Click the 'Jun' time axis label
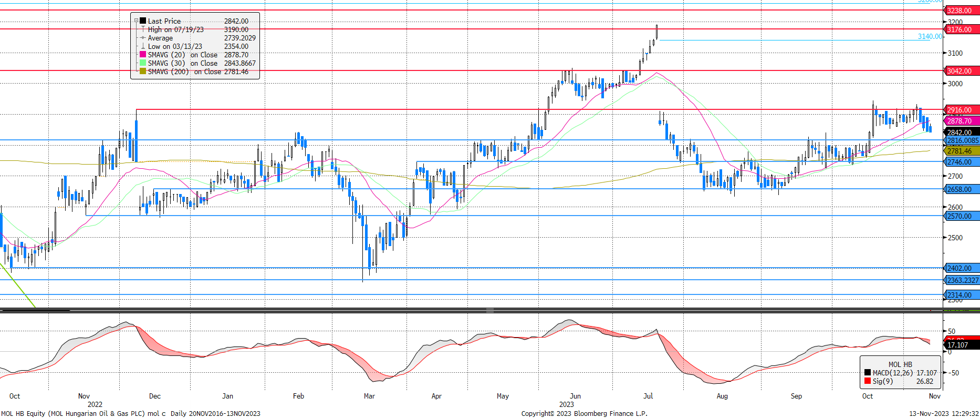Screen dimensions: 980x418 pos(576,396)
